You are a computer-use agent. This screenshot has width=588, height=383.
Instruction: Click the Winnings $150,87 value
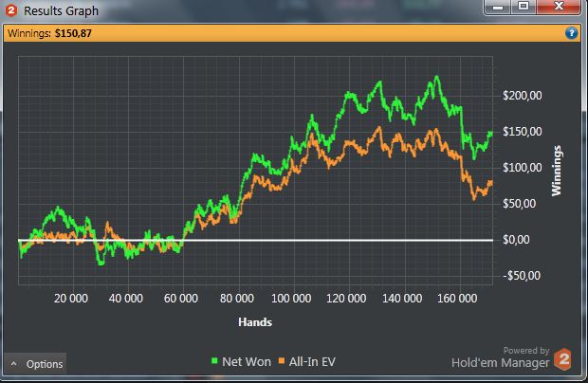click(x=73, y=33)
